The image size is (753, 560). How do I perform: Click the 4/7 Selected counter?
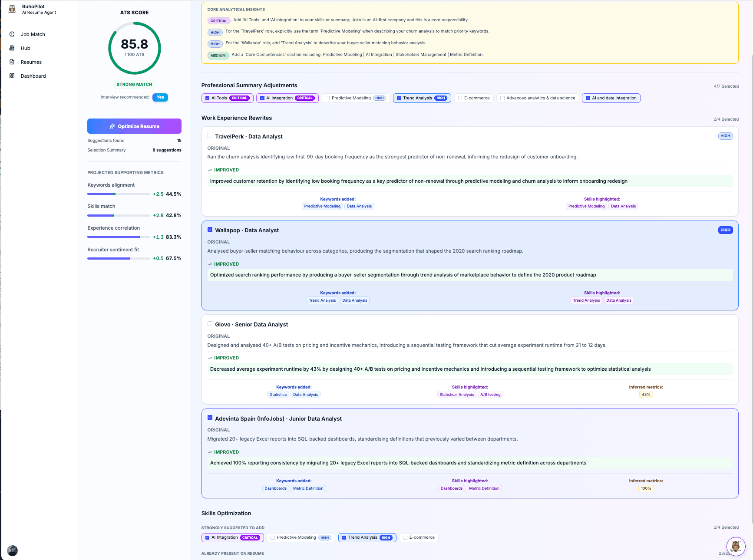click(x=726, y=86)
